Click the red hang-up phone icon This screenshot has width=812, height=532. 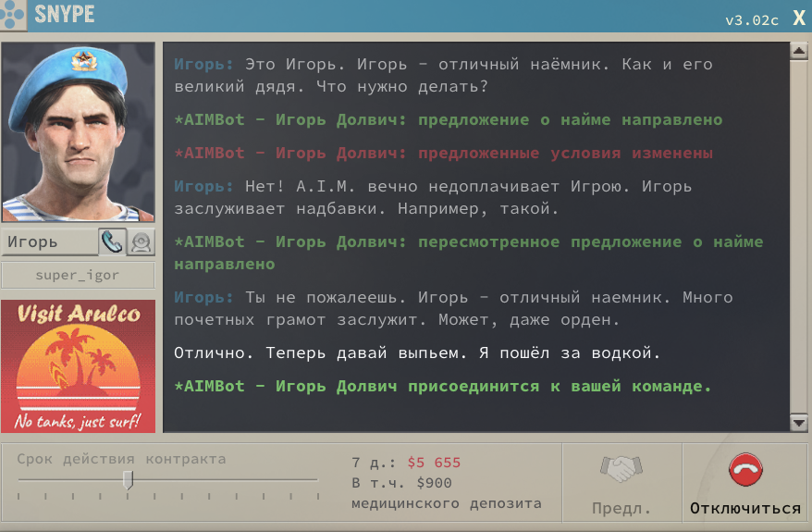click(744, 470)
